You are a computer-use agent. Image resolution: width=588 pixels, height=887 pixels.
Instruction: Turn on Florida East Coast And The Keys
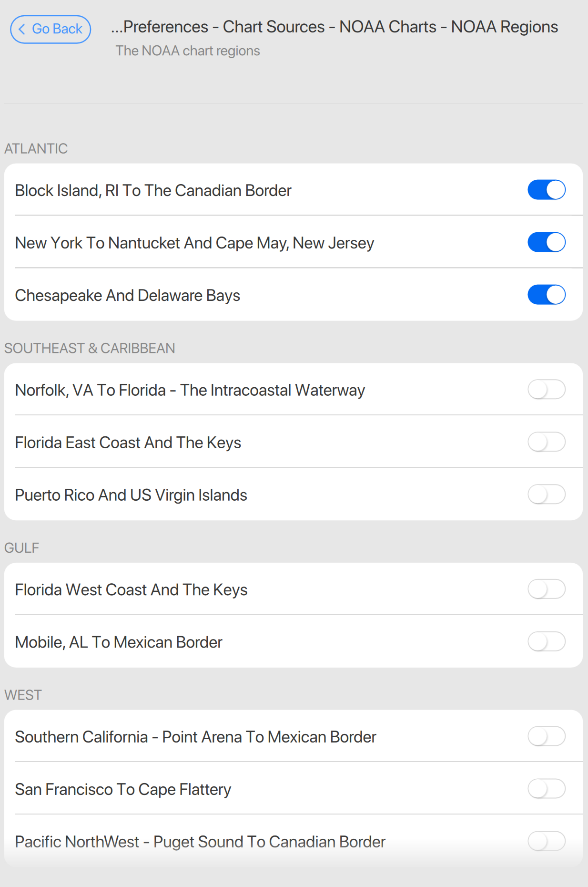(x=546, y=442)
